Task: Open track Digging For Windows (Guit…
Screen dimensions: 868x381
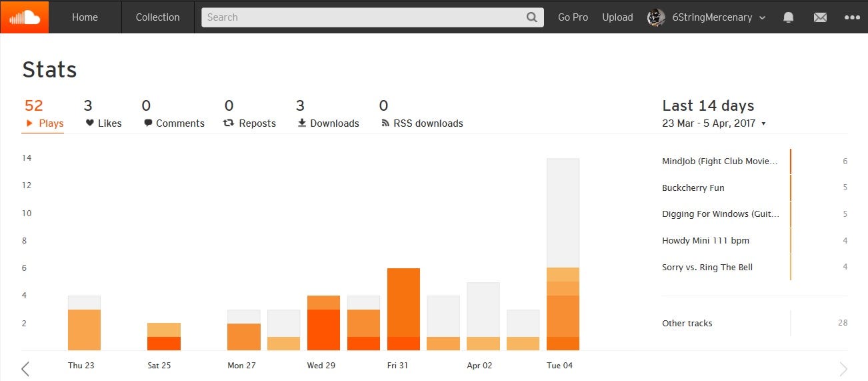Action: click(720, 214)
